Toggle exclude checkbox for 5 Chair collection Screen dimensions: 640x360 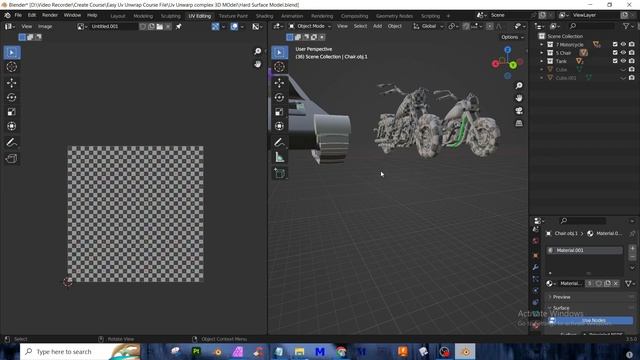pos(615,53)
